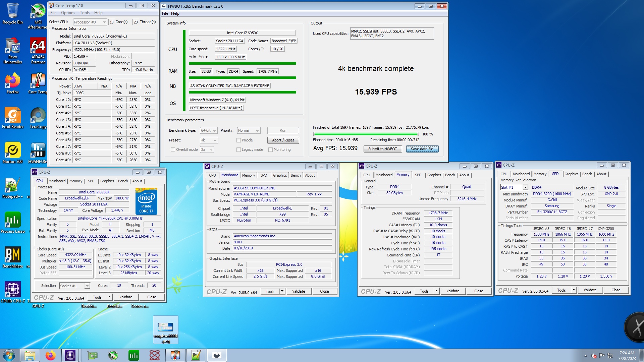Open Tools menu in Core Temp

pos(85,13)
